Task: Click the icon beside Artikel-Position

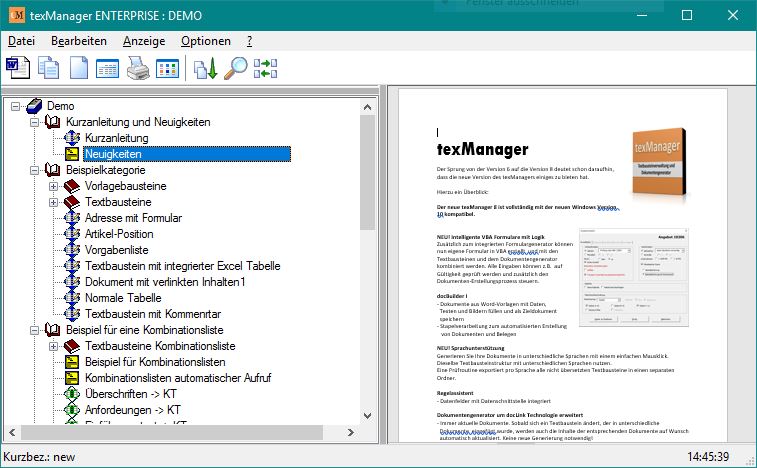Action: click(x=72, y=233)
